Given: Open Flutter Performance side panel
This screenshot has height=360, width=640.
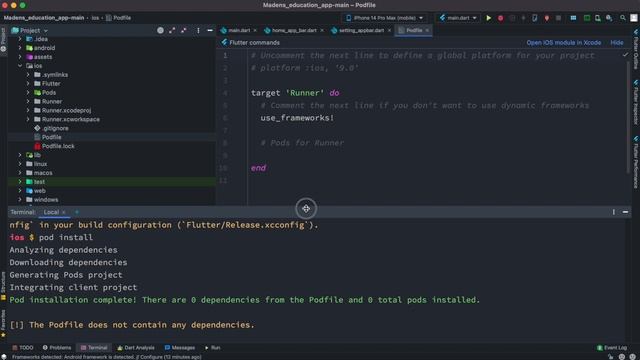Looking at the screenshot, I should [636, 162].
